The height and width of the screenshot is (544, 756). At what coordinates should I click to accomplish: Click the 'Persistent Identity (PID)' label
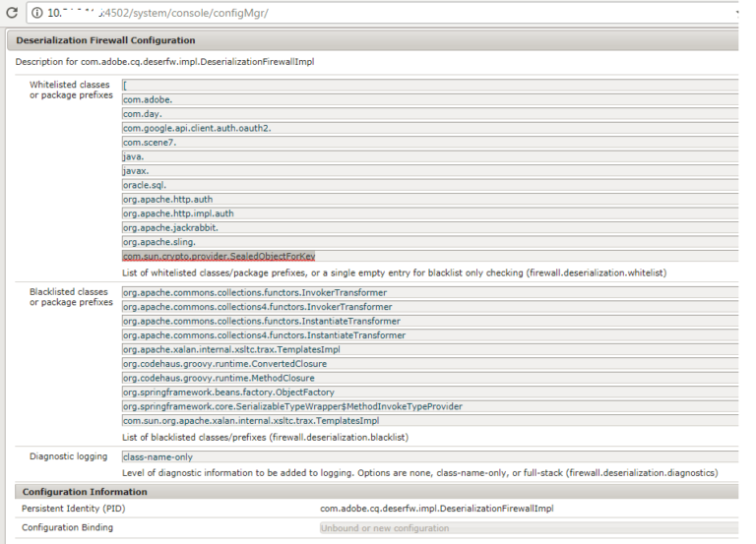73,509
